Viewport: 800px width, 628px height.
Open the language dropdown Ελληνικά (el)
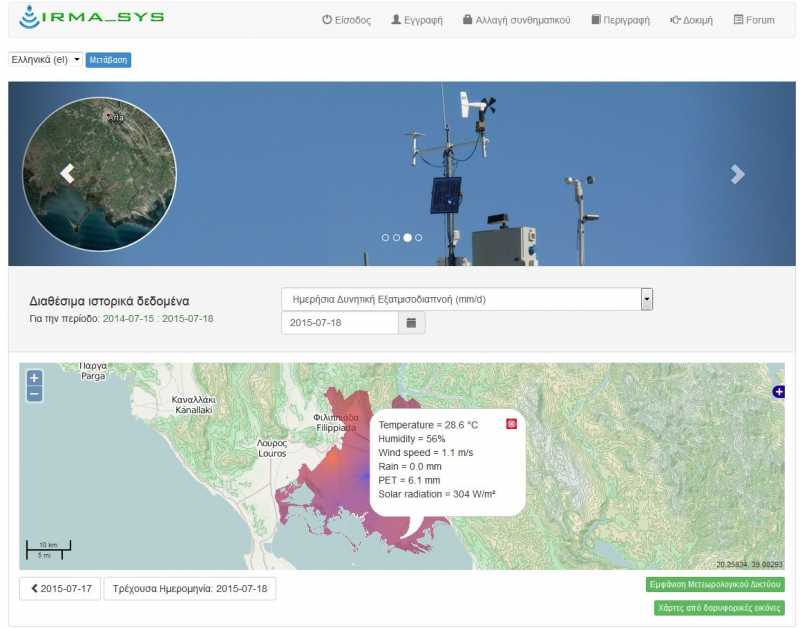click(x=45, y=60)
